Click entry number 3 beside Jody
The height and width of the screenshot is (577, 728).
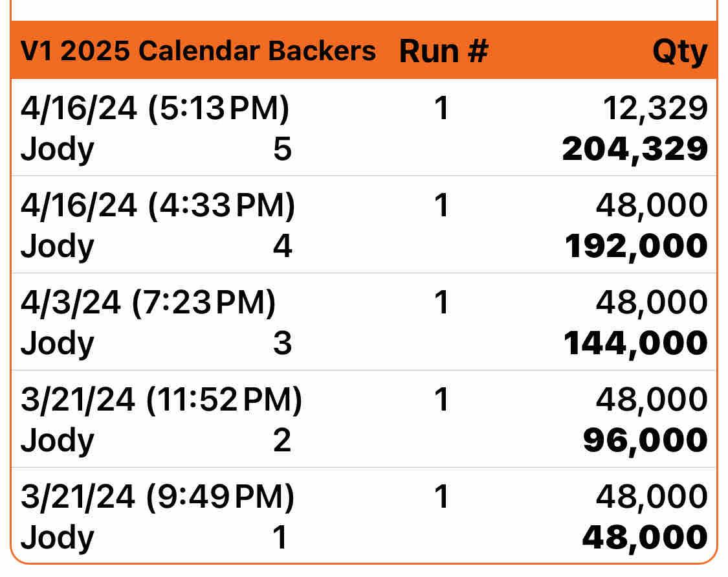[x=282, y=344]
